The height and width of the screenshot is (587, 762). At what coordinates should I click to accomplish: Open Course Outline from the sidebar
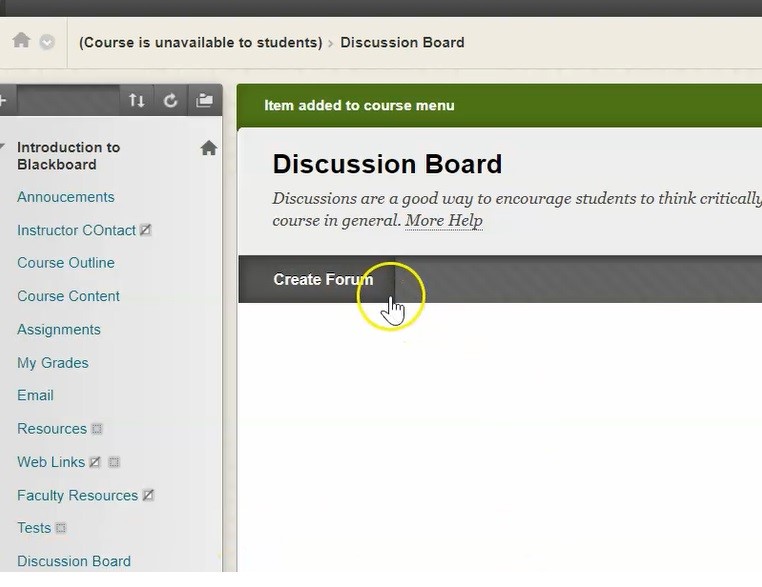pyautogui.click(x=66, y=263)
